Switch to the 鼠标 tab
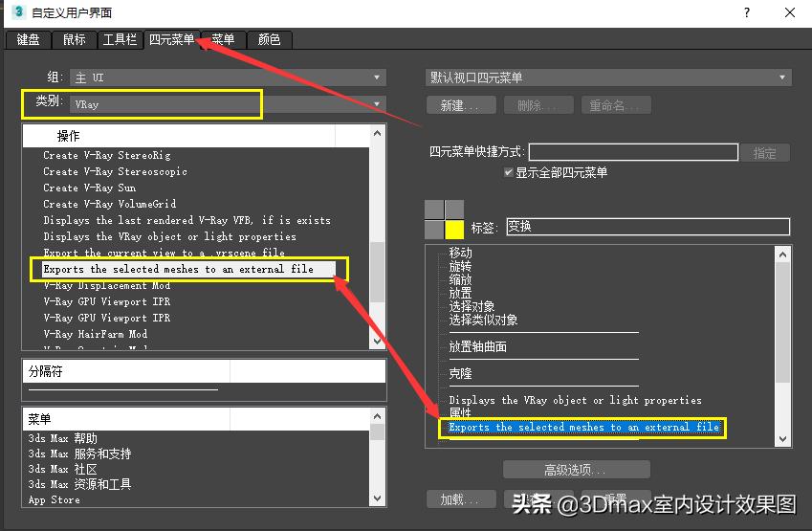The height and width of the screenshot is (531, 812). click(x=74, y=40)
